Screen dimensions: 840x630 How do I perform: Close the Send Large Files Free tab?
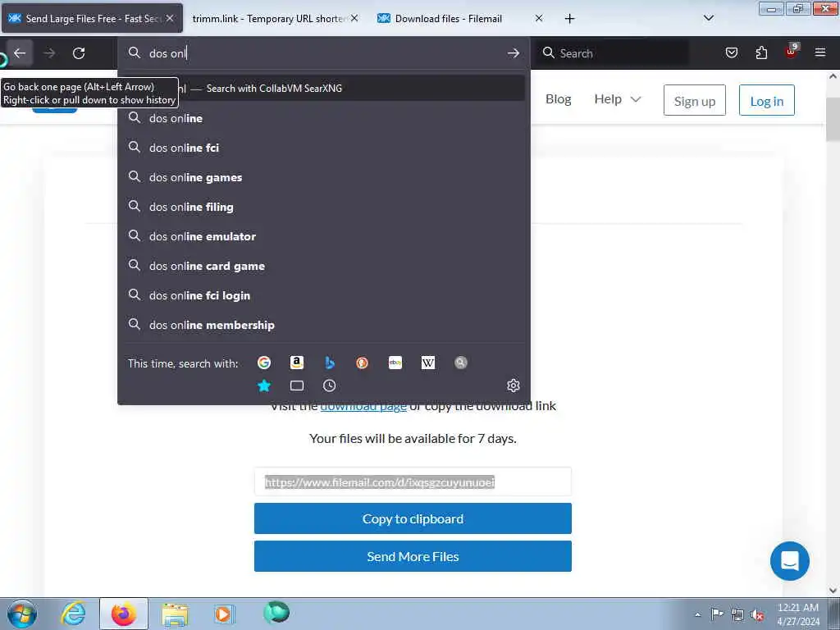click(x=170, y=18)
